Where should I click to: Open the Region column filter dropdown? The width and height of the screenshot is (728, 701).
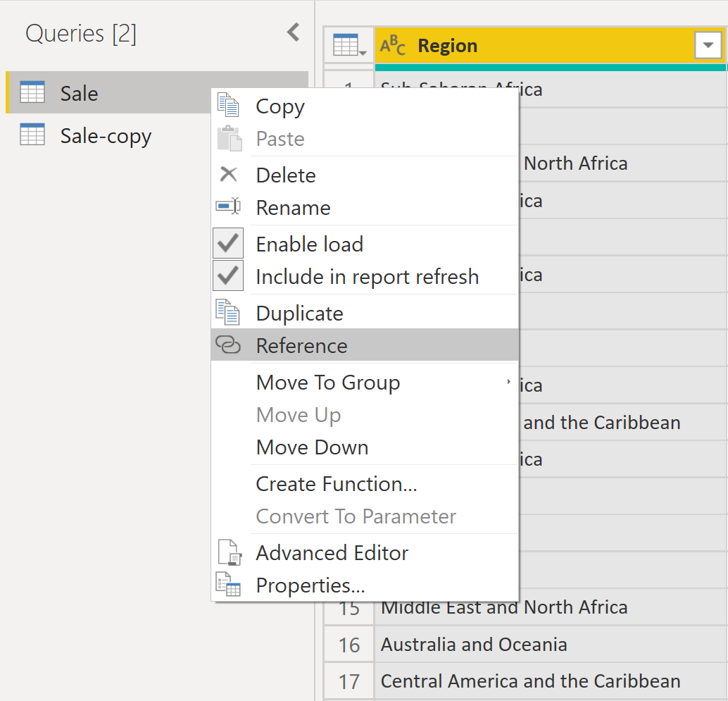708,45
